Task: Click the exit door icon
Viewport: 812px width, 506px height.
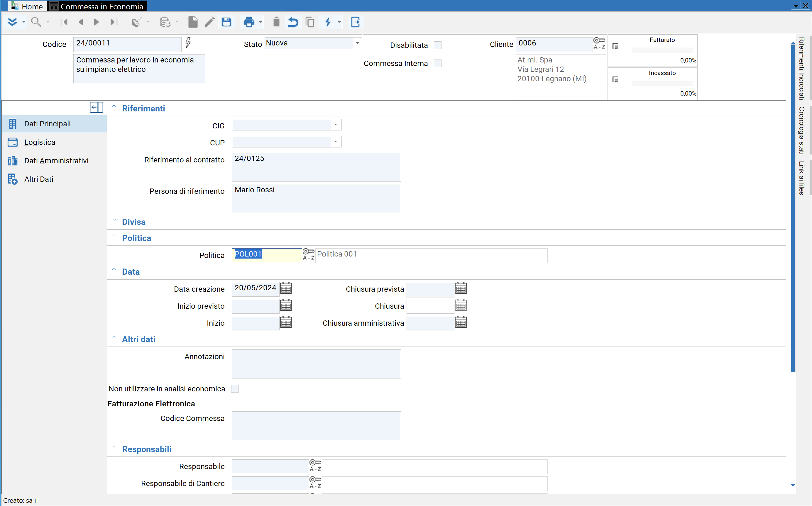Action: point(355,22)
